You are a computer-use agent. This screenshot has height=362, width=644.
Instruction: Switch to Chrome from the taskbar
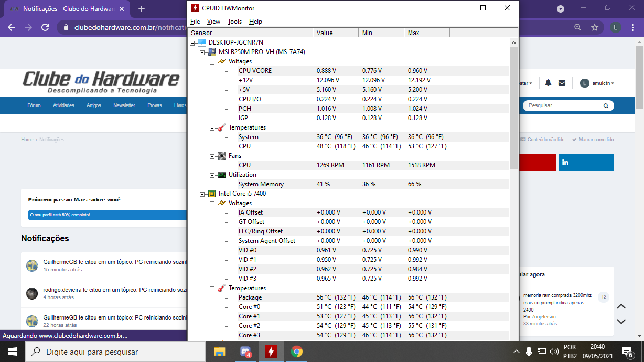pos(297,352)
